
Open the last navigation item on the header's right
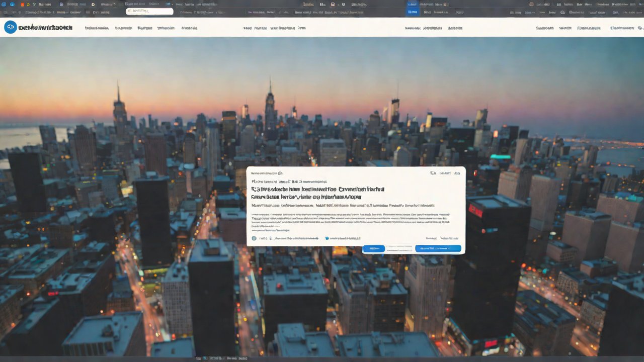coord(622,28)
